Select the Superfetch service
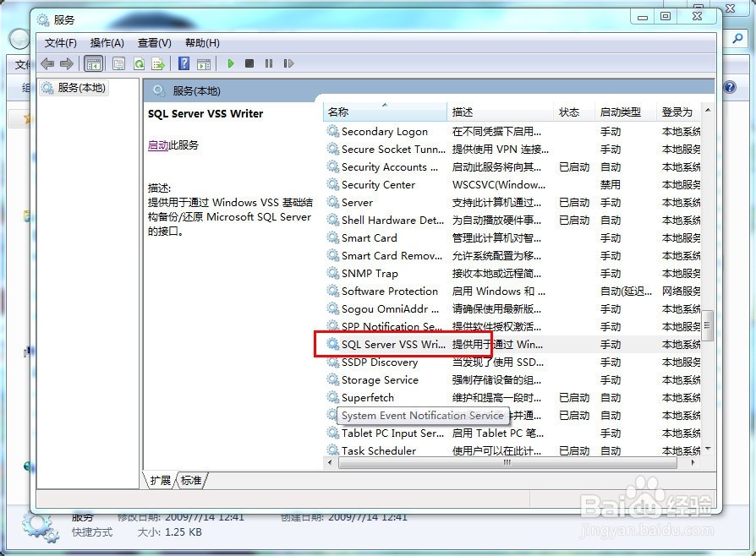The width and height of the screenshot is (756, 556). click(512, 398)
